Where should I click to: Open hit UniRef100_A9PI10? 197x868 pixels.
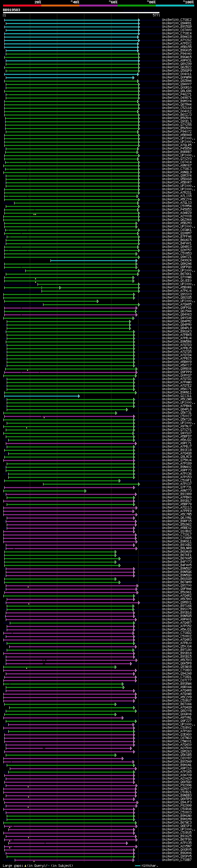point(176,769)
